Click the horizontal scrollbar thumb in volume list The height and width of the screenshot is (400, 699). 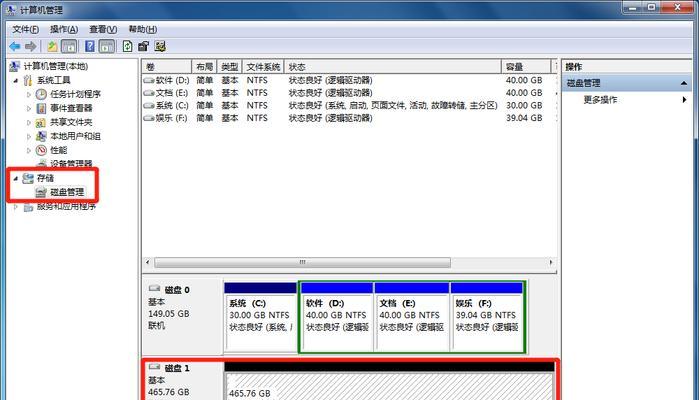click(302, 262)
